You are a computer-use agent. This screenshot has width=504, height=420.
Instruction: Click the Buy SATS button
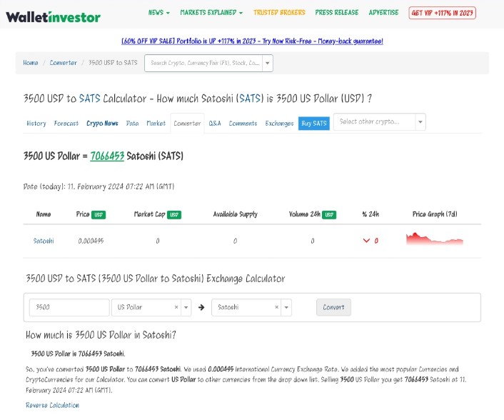pyautogui.click(x=313, y=124)
